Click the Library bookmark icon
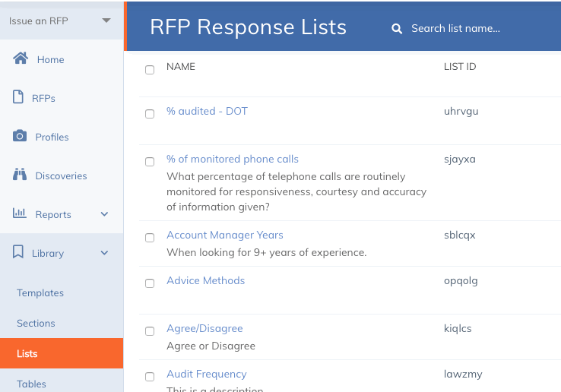This screenshot has width=561, height=392. [19, 252]
